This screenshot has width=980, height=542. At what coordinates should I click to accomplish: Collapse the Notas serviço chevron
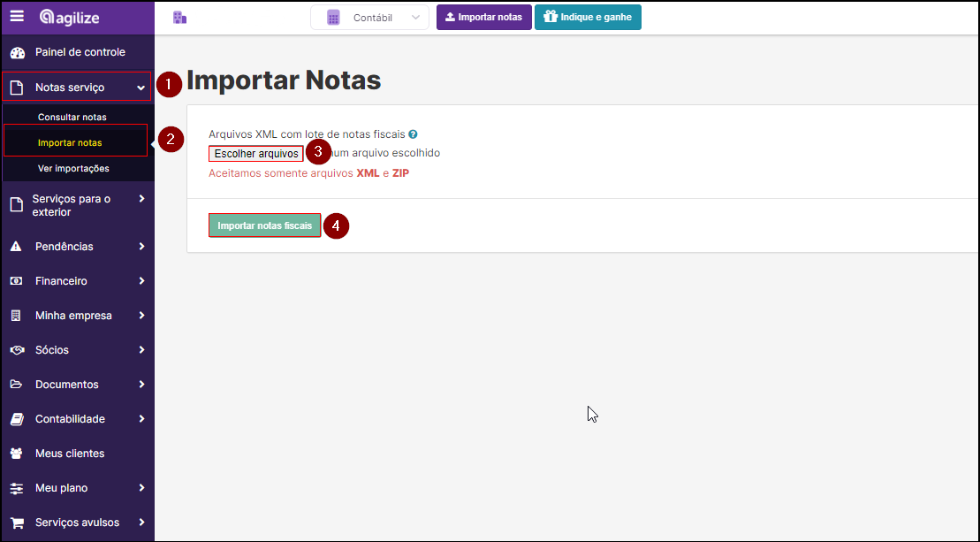click(141, 88)
